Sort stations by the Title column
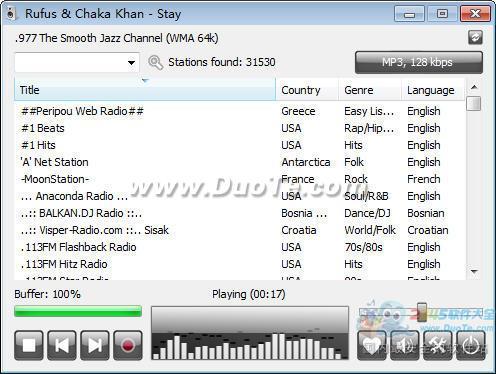This screenshot has width=496, height=374. 145,90
